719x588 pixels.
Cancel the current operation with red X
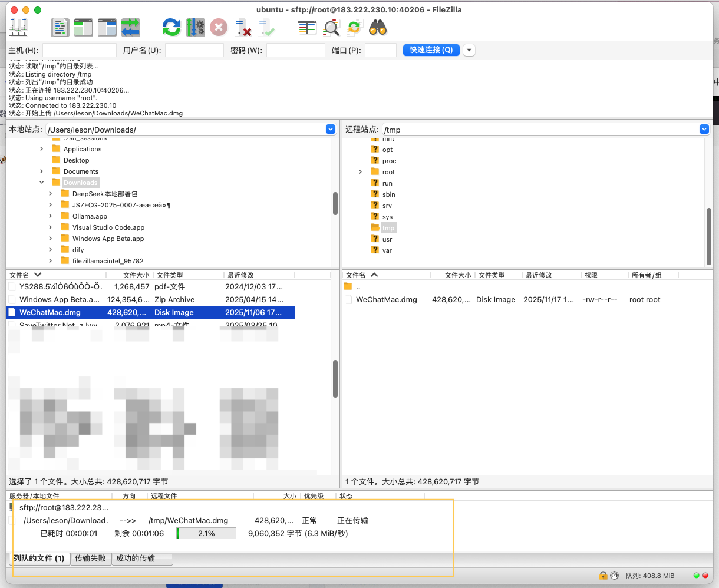[219, 27]
